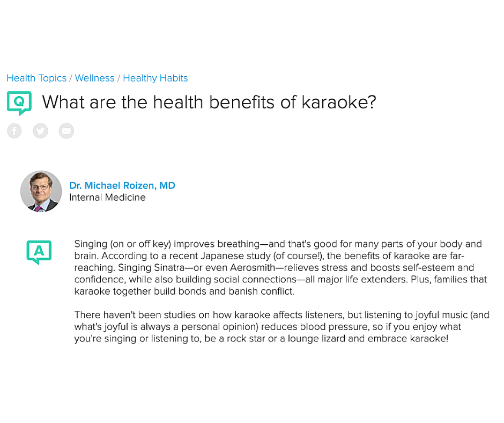
Task: Share the question on Facebook
Action: [14, 131]
